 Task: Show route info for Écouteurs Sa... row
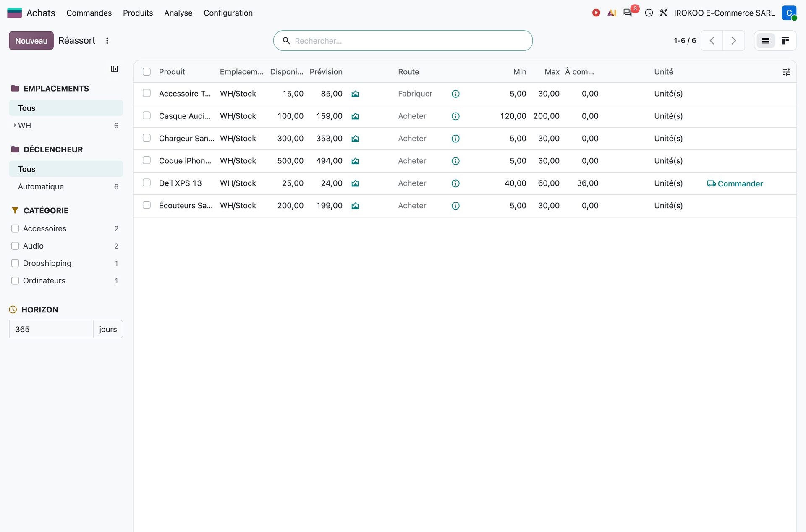coord(455,206)
